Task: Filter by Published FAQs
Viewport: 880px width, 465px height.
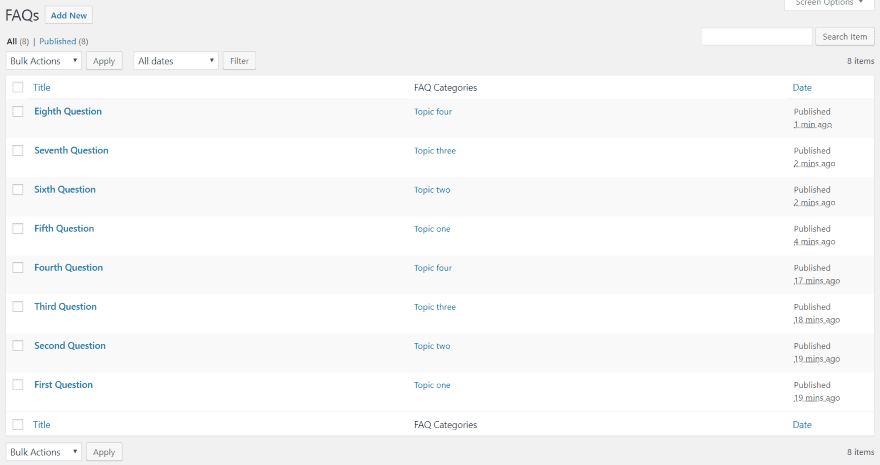Action: coord(57,42)
